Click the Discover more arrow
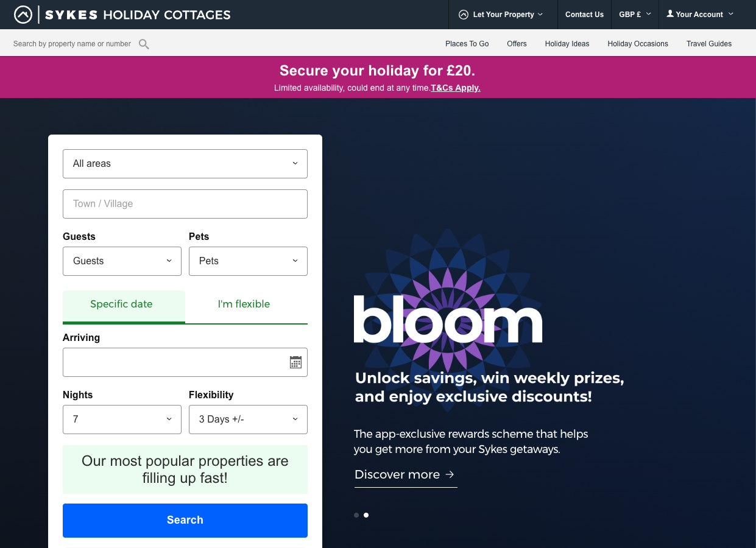Screen dimensions: 756x548 [450, 474]
